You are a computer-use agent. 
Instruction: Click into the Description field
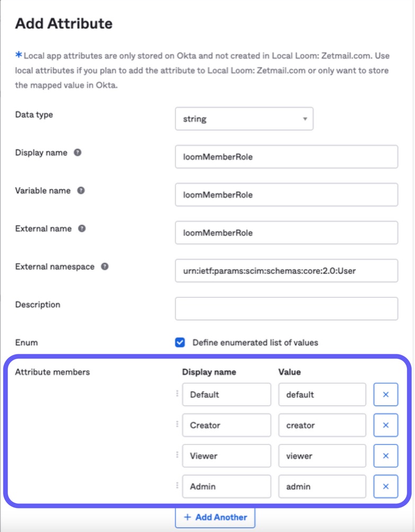click(x=286, y=308)
